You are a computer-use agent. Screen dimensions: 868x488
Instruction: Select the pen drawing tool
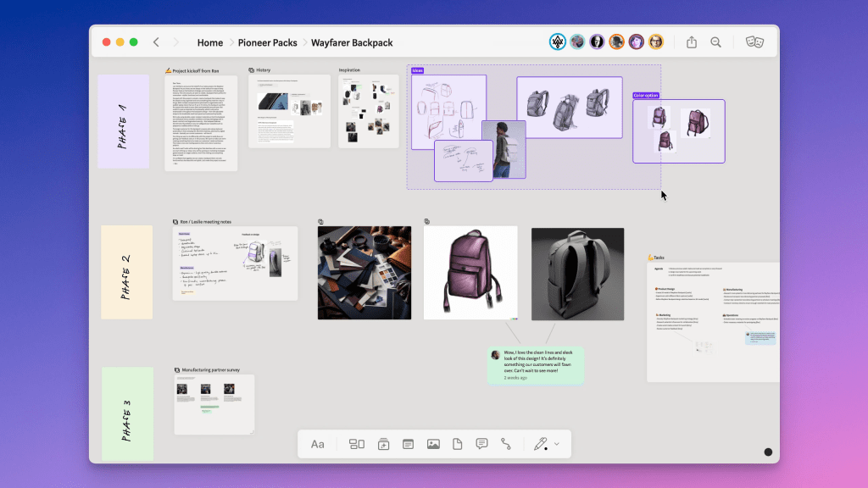540,444
